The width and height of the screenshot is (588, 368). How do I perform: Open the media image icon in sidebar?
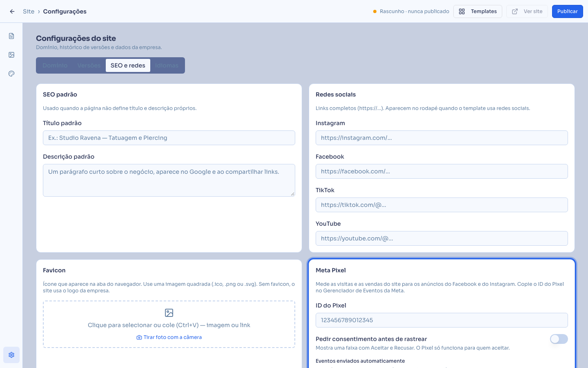pyautogui.click(x=11, y=55)
